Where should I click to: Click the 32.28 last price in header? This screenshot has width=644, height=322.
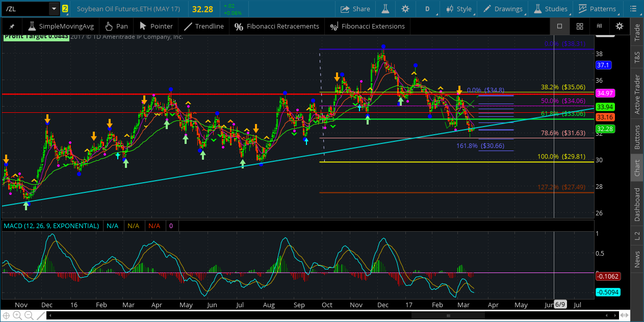(x=201, y=9)
